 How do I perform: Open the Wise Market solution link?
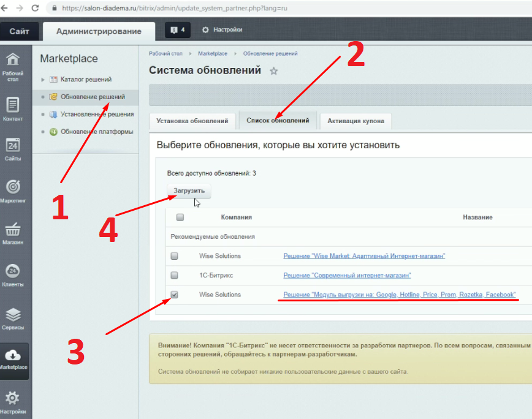pyautogui.click(x=364, y=256)
